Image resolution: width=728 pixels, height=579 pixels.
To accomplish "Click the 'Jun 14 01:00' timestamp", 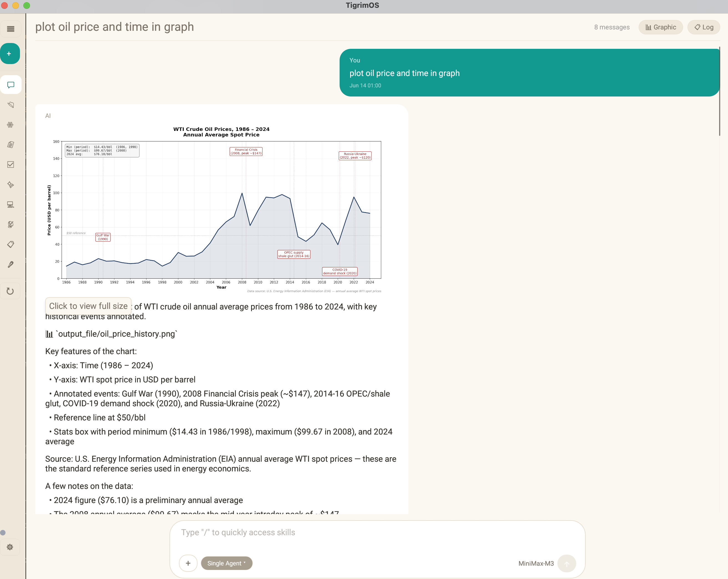I will coord(365,86).
